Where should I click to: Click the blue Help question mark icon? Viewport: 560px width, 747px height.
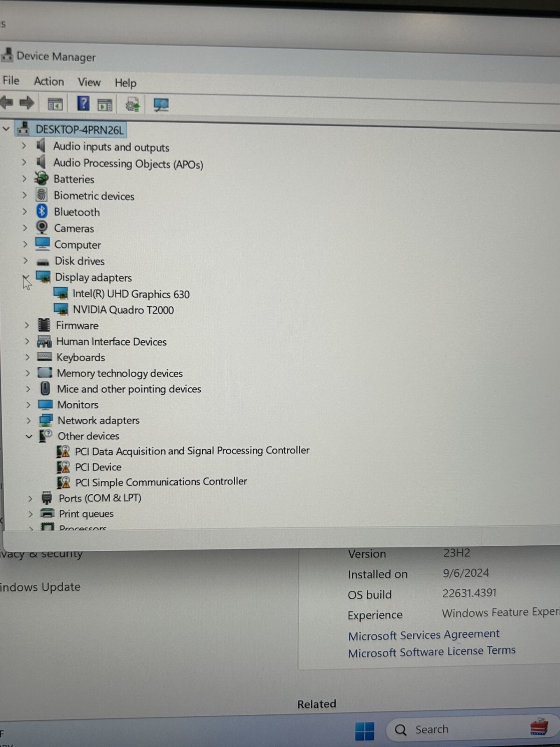coord(83,104)
